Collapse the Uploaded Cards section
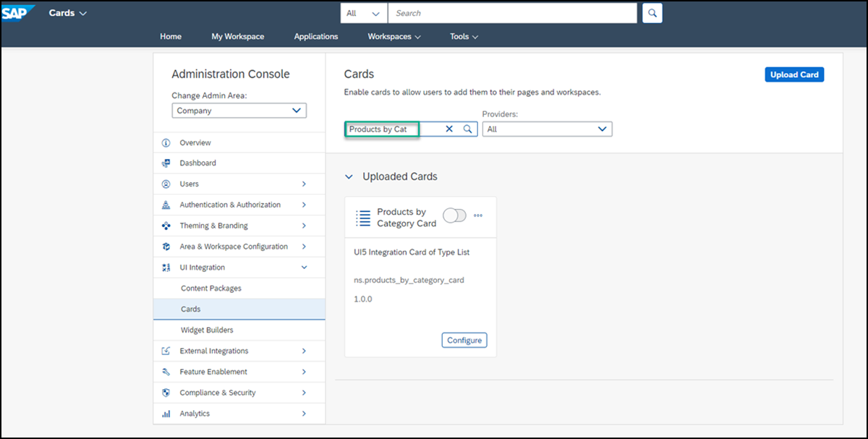The image size is (868, 439). click(349, 176)
